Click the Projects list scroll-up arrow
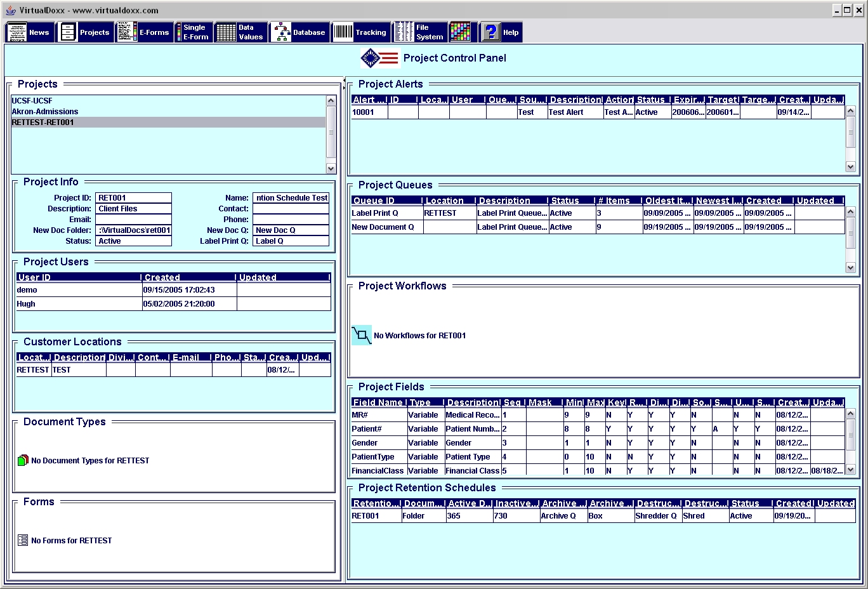Viewport: 868px width, 589px height. pyautogui.click(x=331, y=101)
